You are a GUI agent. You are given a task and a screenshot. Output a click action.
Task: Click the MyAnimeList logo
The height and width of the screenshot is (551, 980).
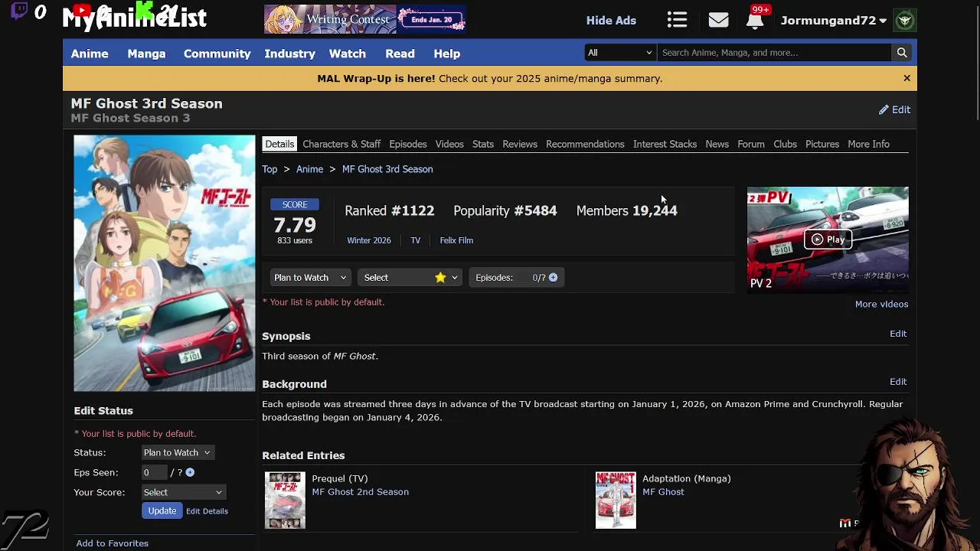pyautogui.click(x=135, y=17)
